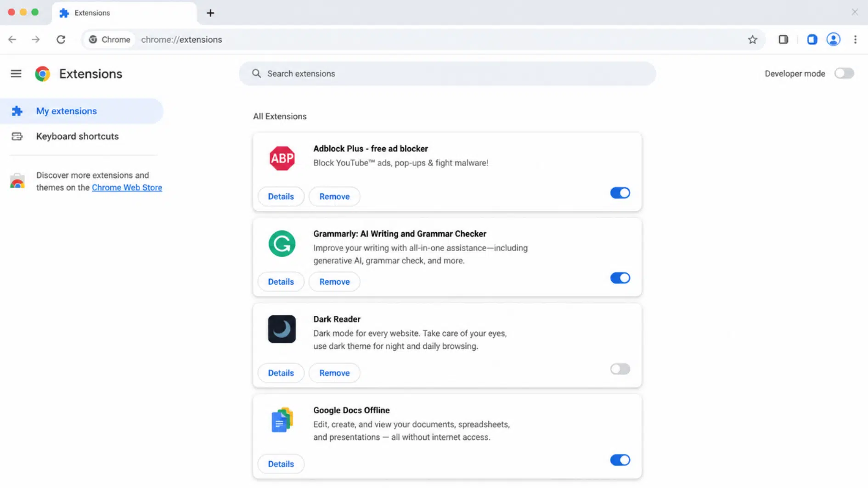
Task: Click the Google Docs Offline title text
Action: pyautogui.click(x=351, y=410)
